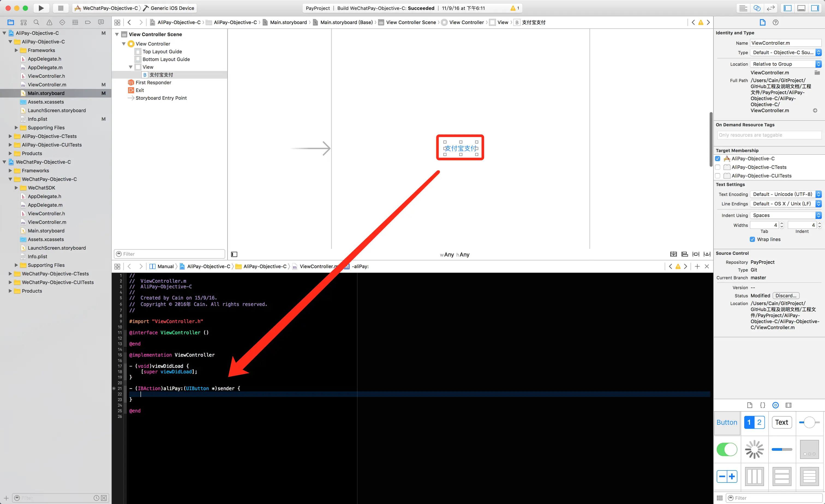Open the Object library

click(x=775, y=405)
